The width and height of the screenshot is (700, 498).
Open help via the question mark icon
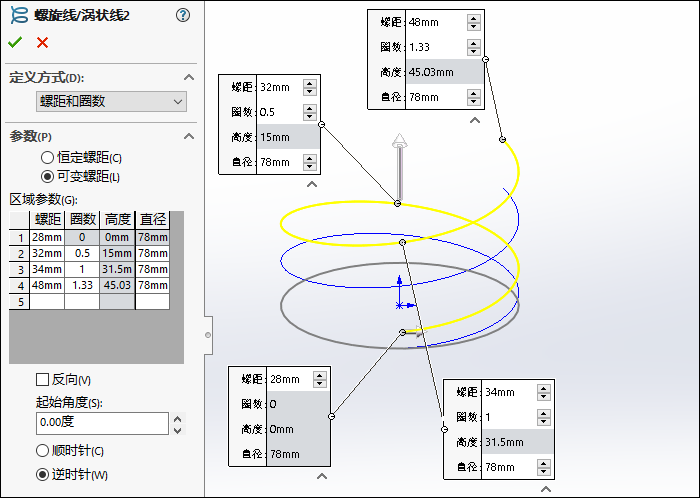183,15
